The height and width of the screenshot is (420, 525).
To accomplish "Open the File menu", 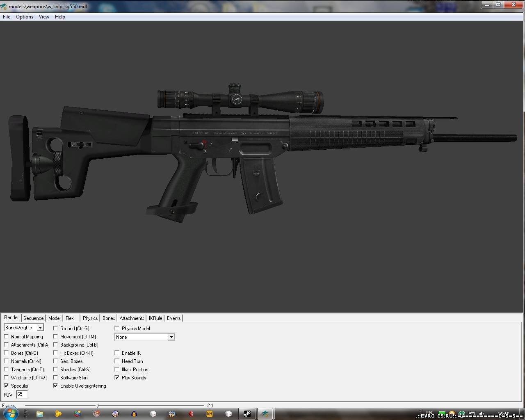I will point(7,17).
